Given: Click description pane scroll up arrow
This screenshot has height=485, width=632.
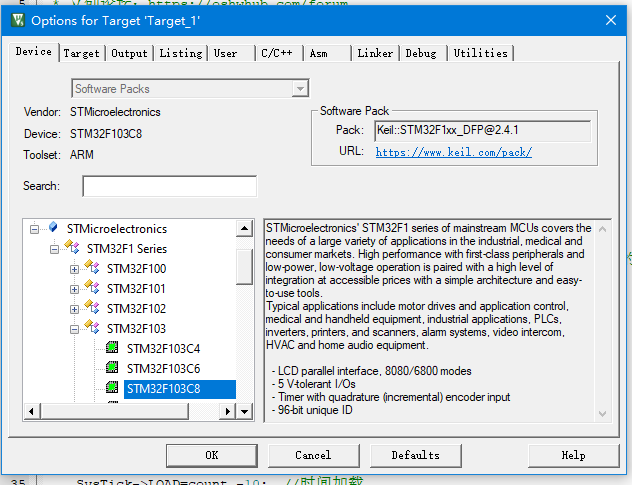Looking at the screenshot, I should pos(603,229).
